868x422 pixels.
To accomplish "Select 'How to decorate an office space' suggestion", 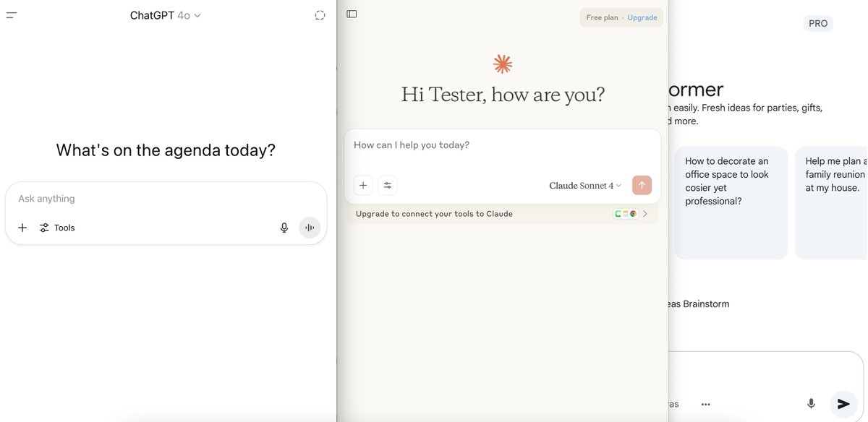I will 731,203.
